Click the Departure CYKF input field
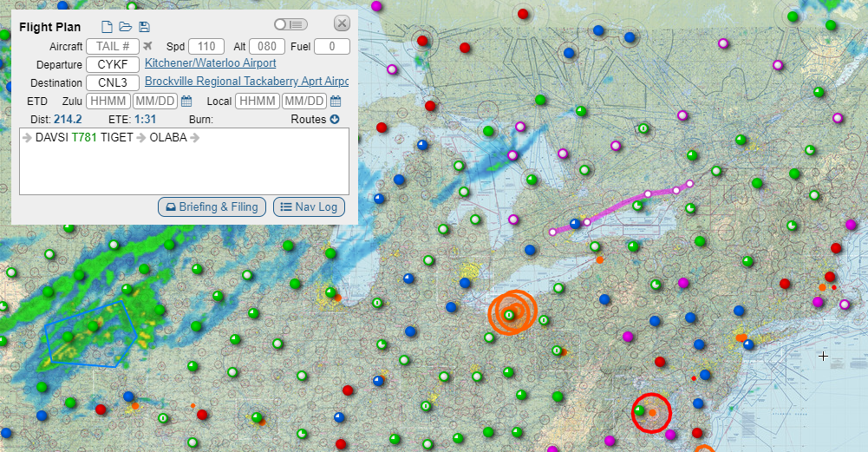Image resolution: width=868 pixels, height=452 pixels. click(113, 64)
